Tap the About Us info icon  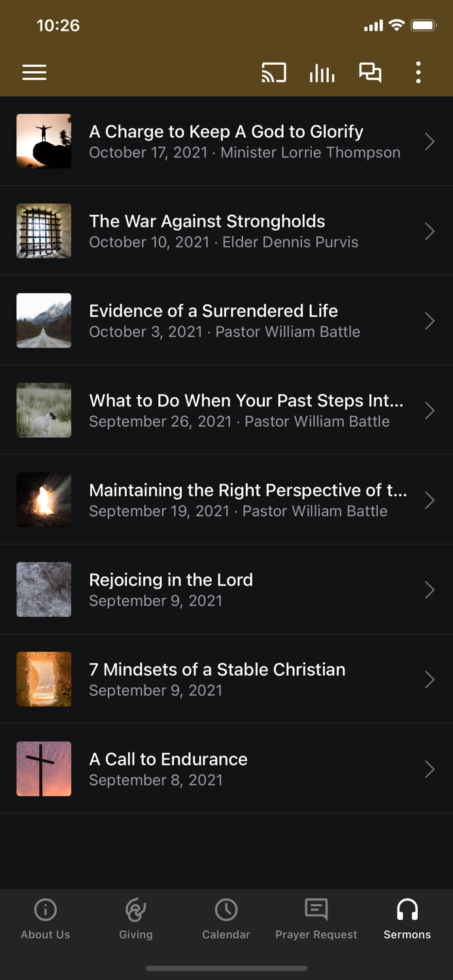(x=45, y=909)
